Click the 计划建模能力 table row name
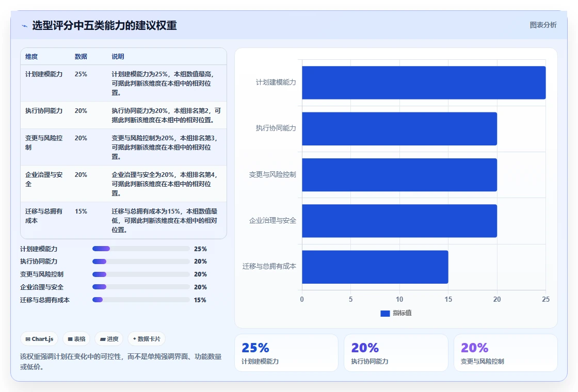The width and height of the screenshot is (578, 392). [44, 74]
